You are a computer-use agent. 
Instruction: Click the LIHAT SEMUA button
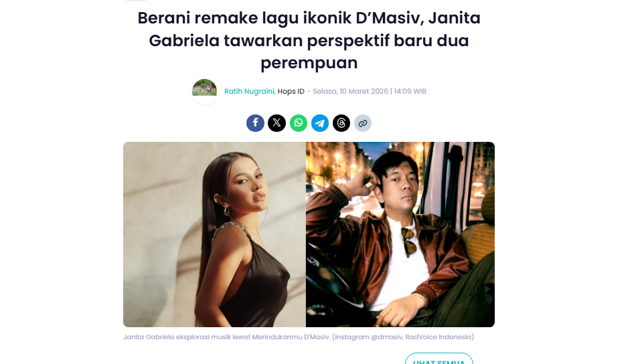point(438,359)
